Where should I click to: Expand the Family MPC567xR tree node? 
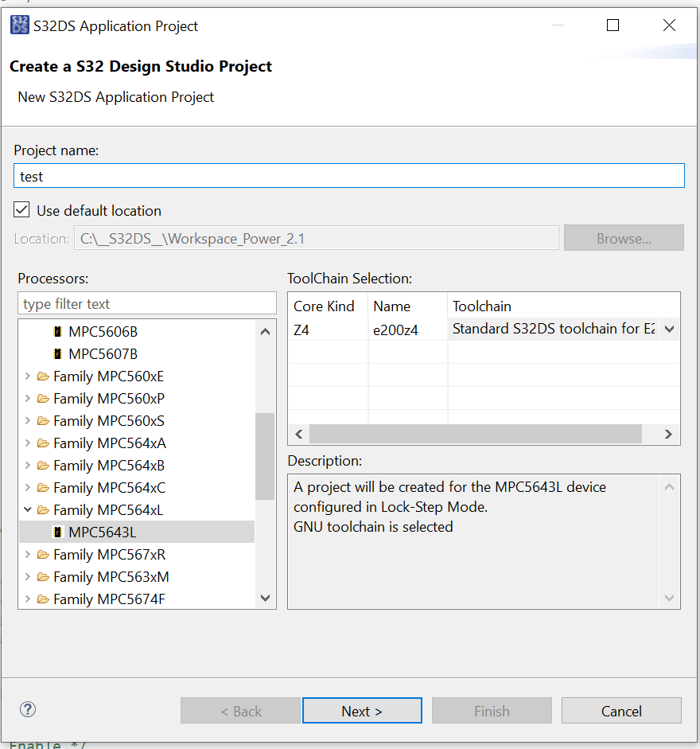[x=29, y=554]
